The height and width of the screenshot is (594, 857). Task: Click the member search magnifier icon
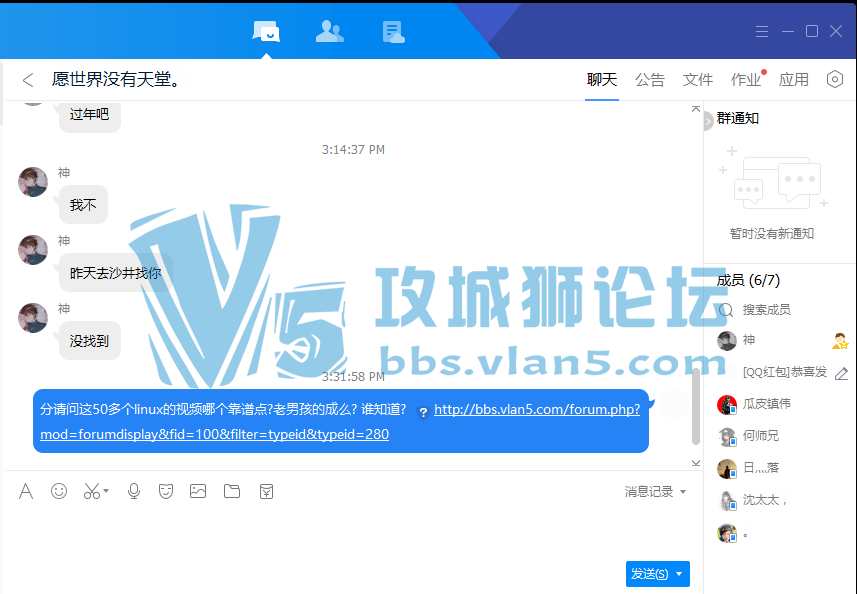726,310
